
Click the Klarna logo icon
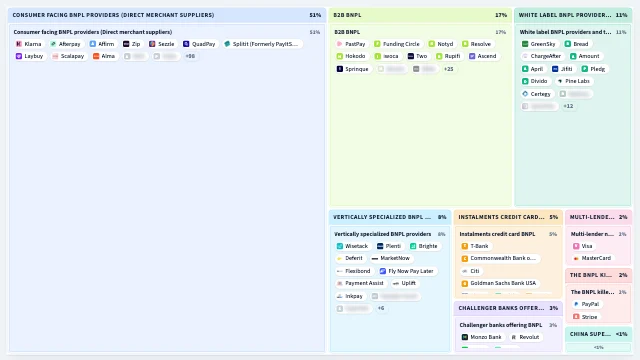(x=19, y=44)
